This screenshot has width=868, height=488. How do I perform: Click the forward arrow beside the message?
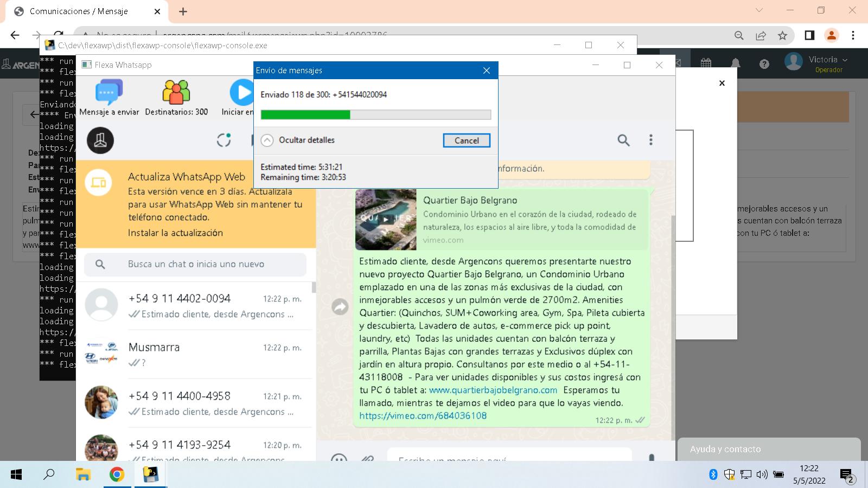click(340, 307)
